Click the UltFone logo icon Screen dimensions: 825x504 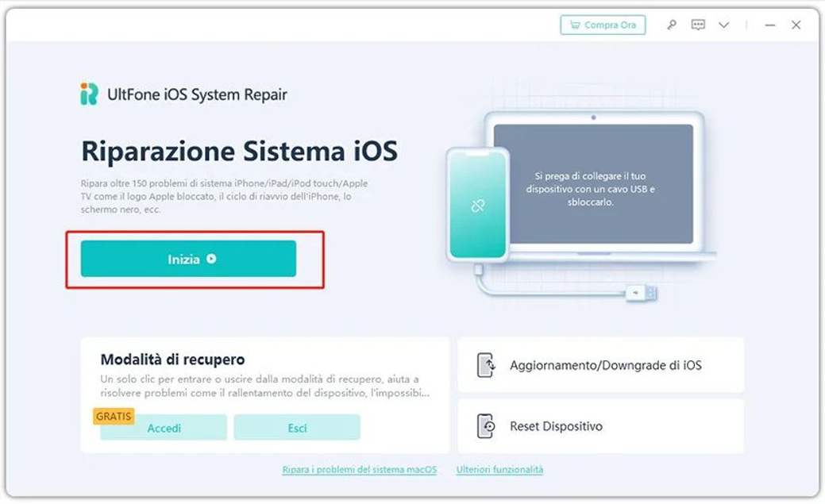pos(89,94)
